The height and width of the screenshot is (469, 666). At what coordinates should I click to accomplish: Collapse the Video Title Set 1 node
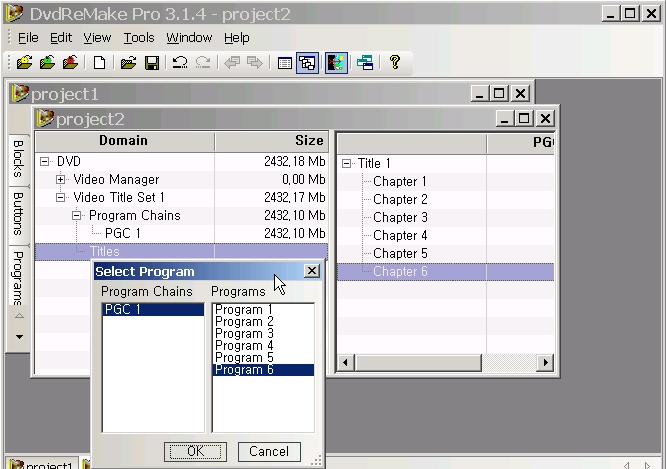[60, 198]
